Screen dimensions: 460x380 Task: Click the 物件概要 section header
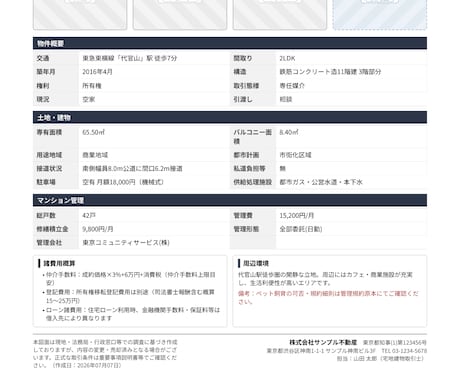coord(230,43)
